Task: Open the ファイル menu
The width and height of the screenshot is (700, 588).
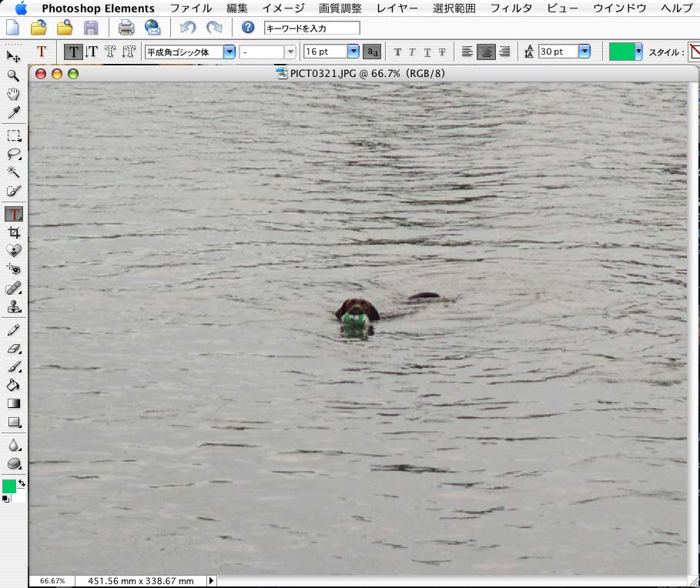Action: coord(191,8)
